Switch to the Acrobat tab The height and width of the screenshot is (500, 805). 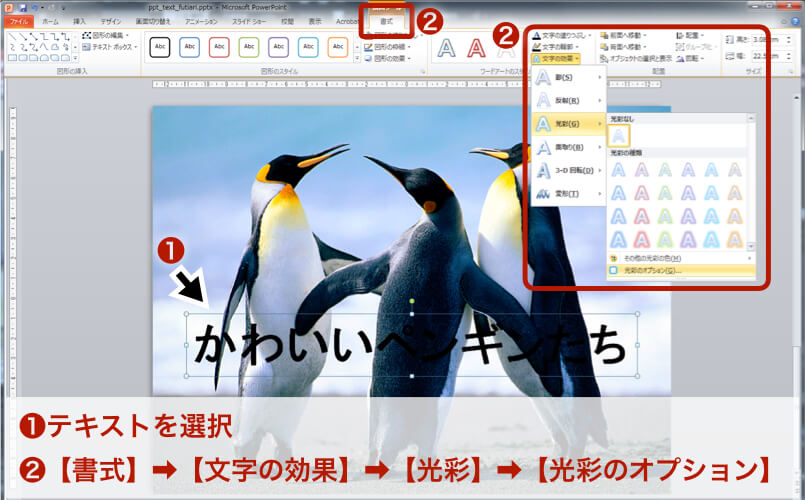tap(347, 22)
